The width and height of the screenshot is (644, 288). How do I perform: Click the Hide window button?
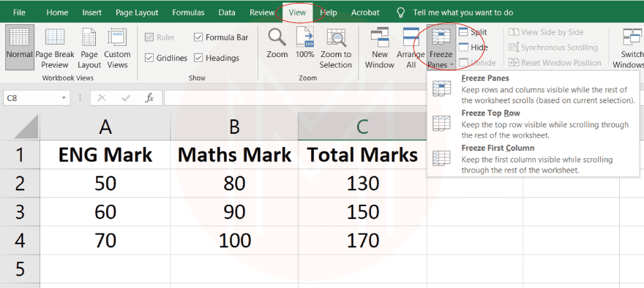[473, 47]
